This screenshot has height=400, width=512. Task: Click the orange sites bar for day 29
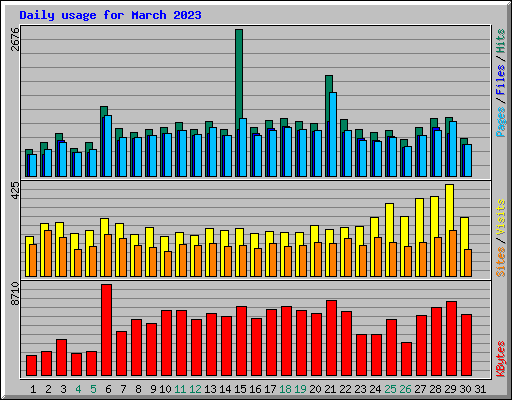click(453, 253)
